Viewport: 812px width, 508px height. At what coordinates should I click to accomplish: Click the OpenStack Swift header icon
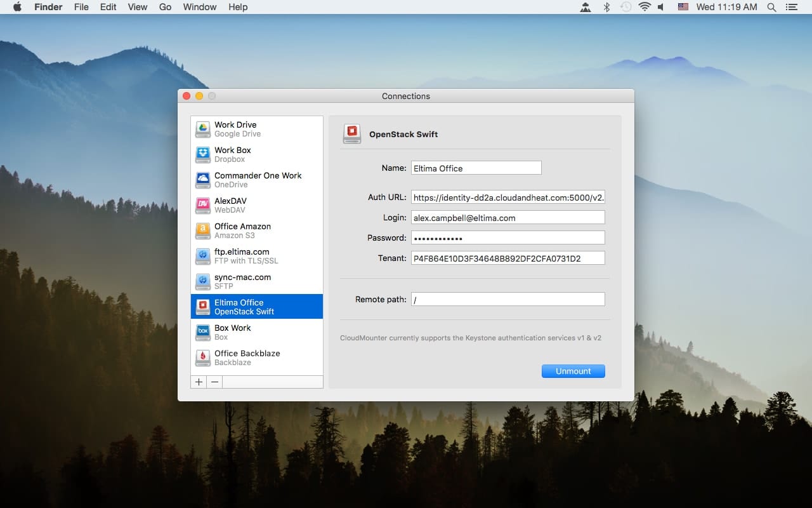click(x=351, y=134)
